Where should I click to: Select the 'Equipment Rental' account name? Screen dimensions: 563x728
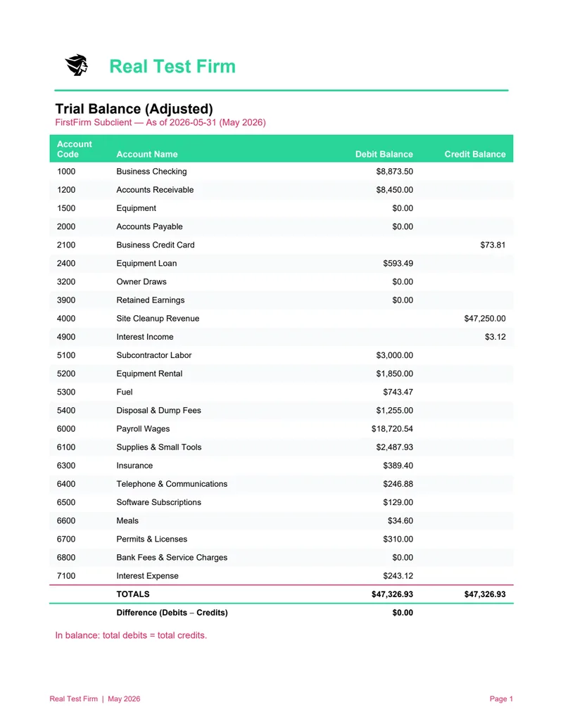point(149,373)
